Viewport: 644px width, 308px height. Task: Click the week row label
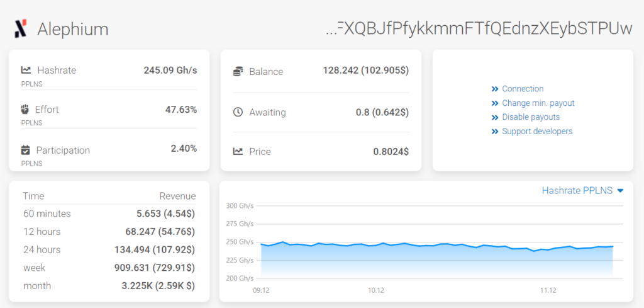[x=35, y=268]
